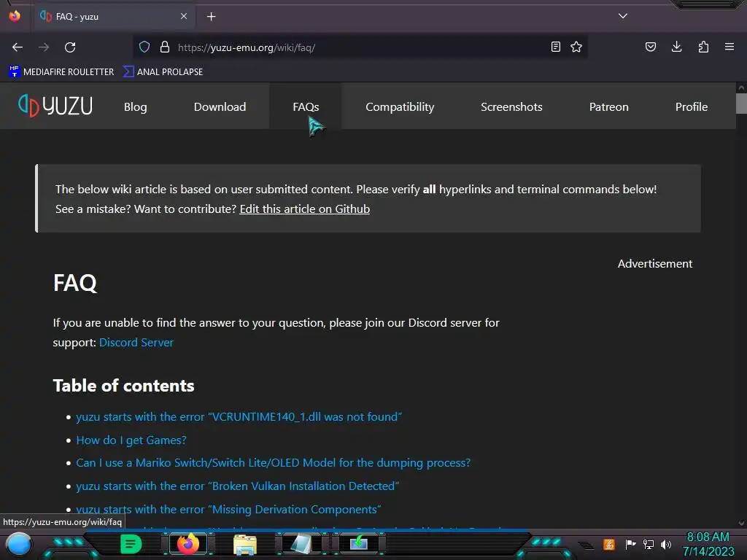Open the Compatibility page
This screenshot has width=747, height=560.
(400, 106)
